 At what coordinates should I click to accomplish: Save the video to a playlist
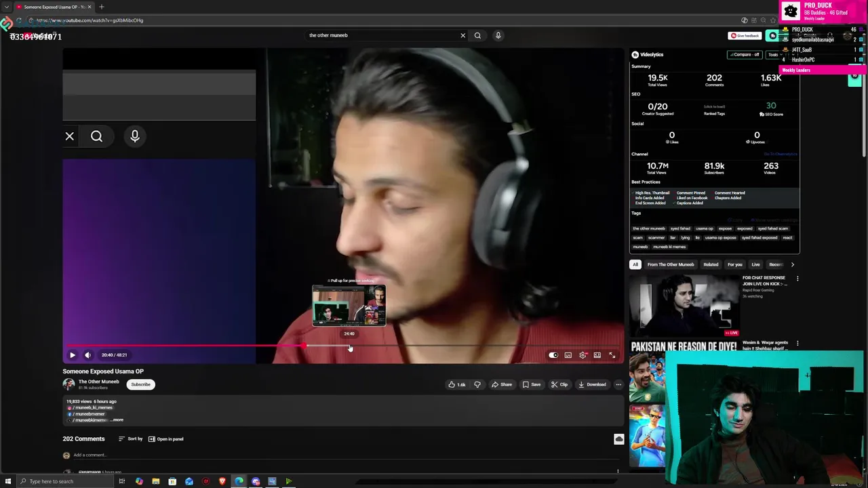pos(532,385)
